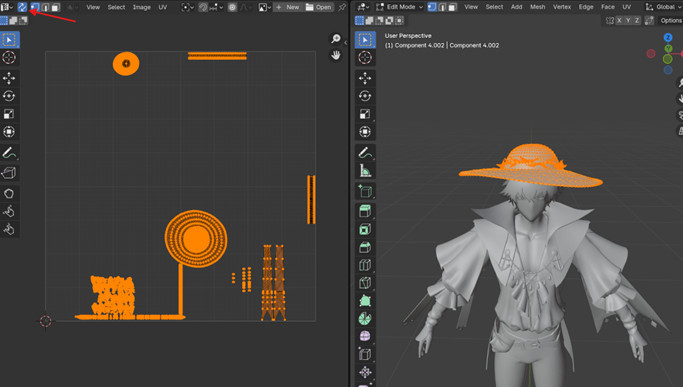Screen dimensions: 683x387
Task: Select the Add Cube tool
Action: pyautogui.click(x=365, y=191)
